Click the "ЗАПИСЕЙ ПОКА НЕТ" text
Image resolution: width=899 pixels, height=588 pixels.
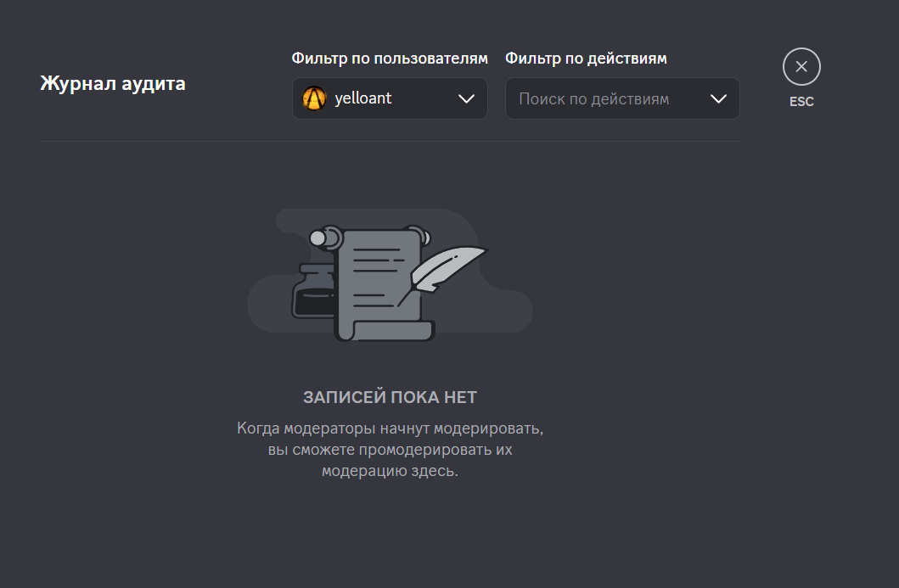[x=390, y=397]
